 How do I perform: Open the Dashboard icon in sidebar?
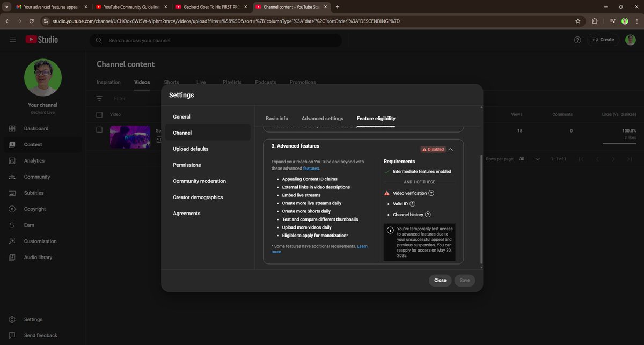tap(12, 128)
